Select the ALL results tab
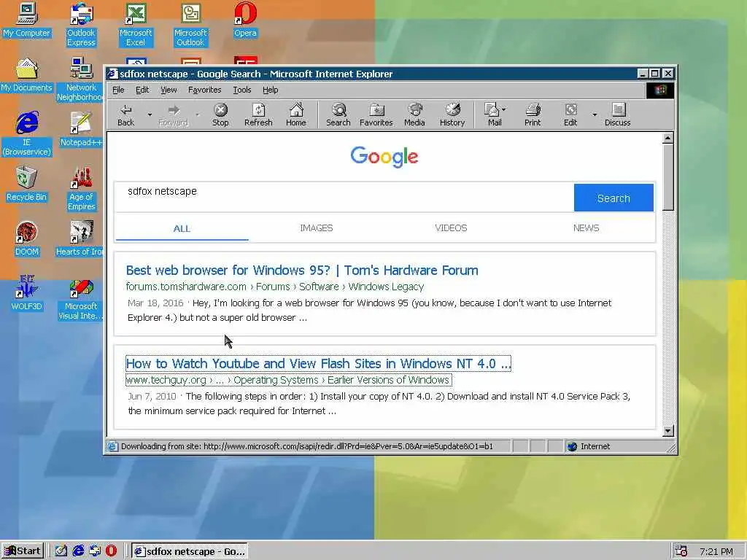This screenshot has width=747, height=560. (x=182, y=228)
